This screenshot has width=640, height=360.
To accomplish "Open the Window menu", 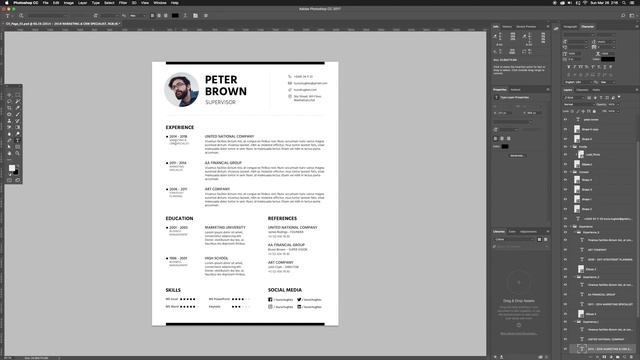I will (160, 3).
